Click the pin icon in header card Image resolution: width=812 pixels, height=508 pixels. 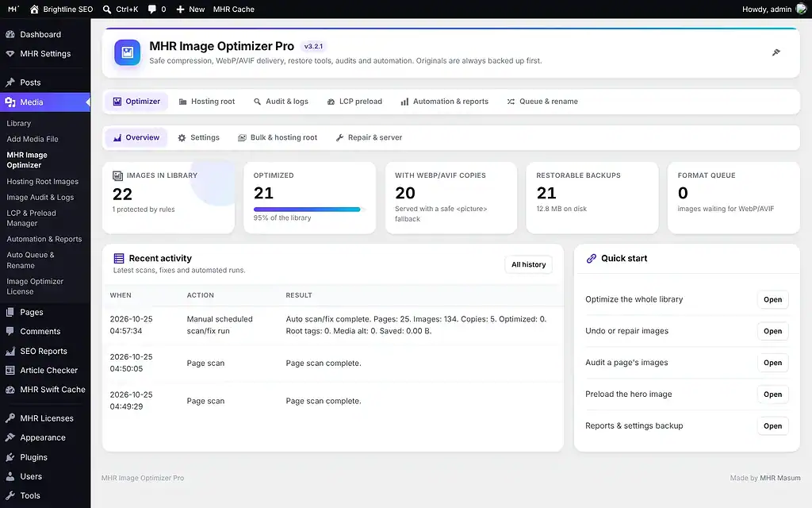776,52
